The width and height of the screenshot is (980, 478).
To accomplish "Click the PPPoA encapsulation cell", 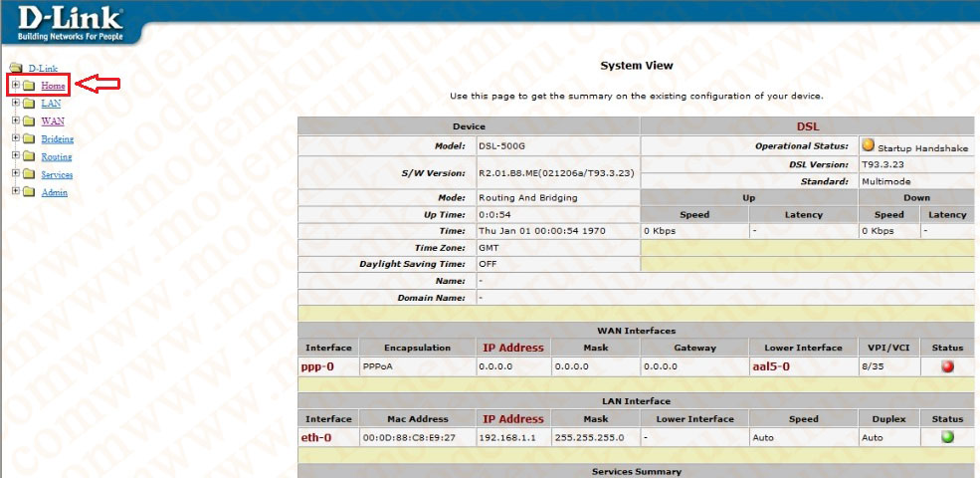I will (417, 367).
